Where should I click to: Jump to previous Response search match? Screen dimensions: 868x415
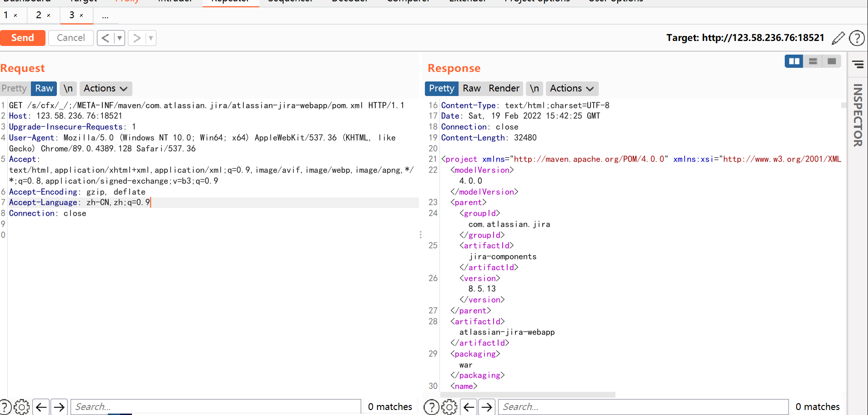point(469,407)
